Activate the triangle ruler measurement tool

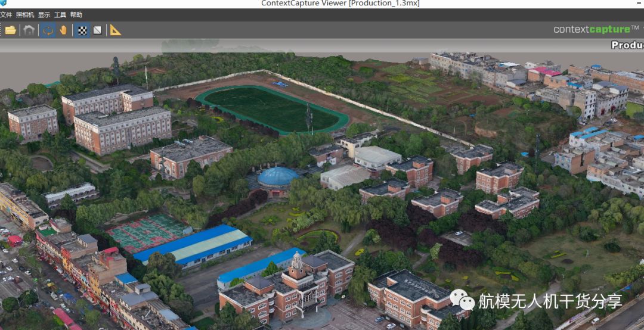116,30
